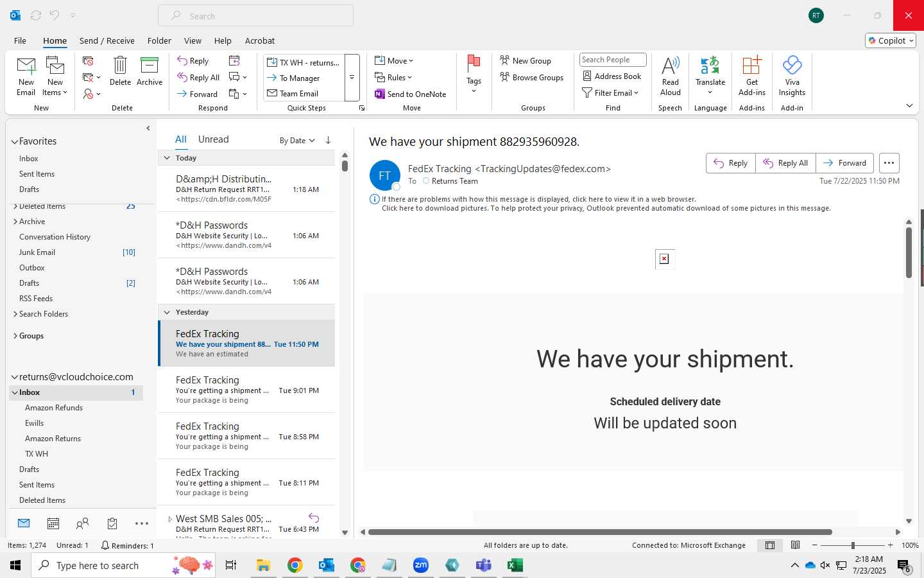This screenshot has width=924, height=578.
Task: Click the Mail icon in navigation bar
Action: (x=24, y=523)
